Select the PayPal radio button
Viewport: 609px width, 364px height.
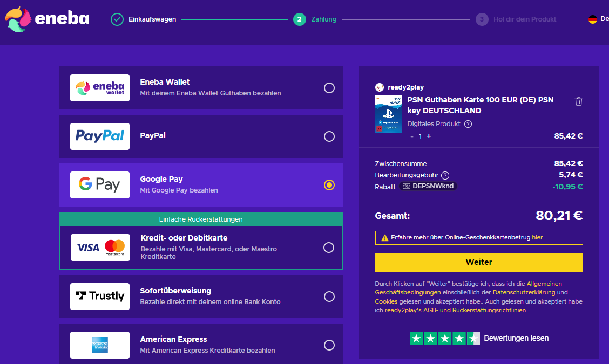[329, 136]
